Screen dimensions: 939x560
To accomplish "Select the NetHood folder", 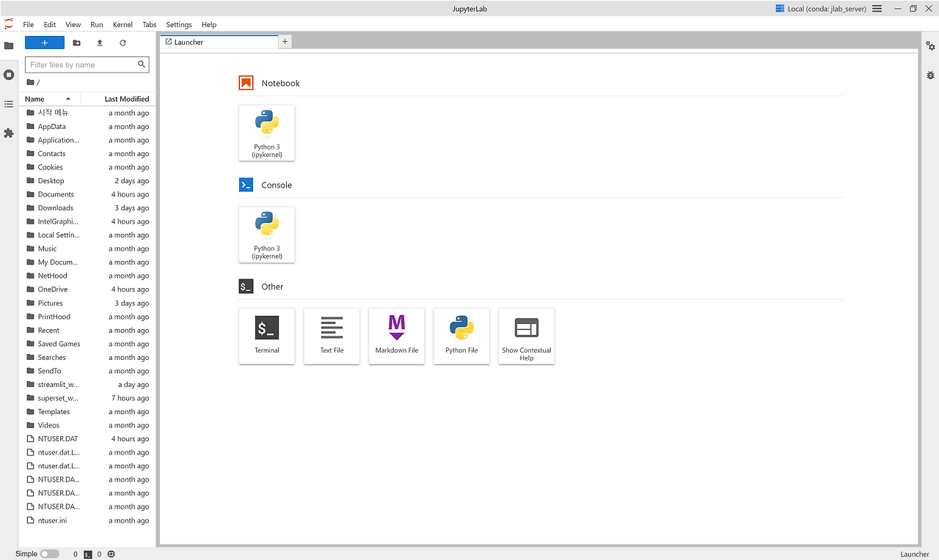I will point(87,276).
